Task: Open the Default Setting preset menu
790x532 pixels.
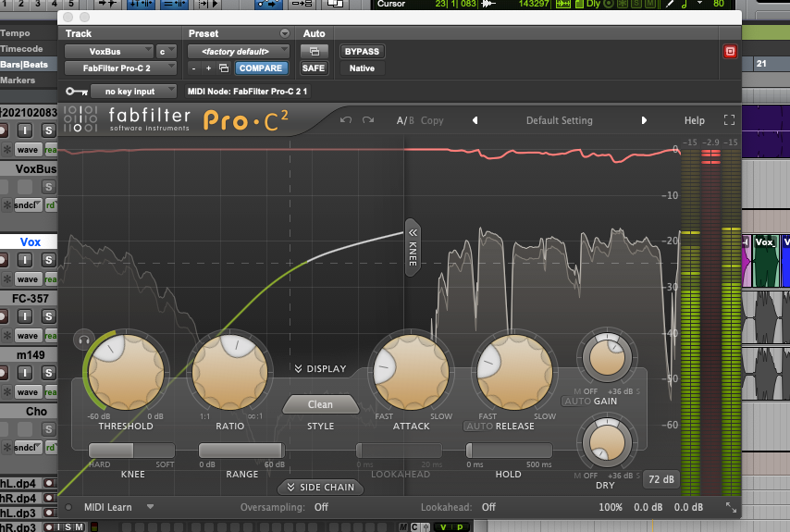Action: pyautogui.click(x=560, y=120)
